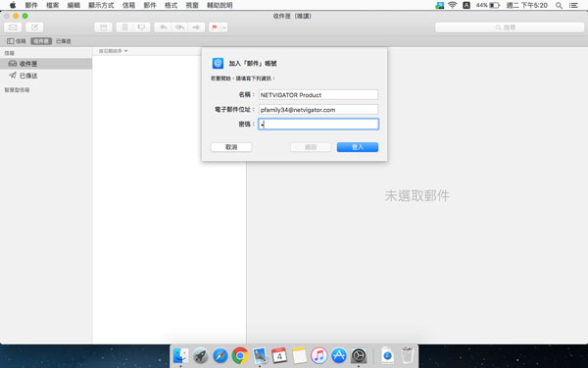
Task: Open Google Chrome in the Dock
Action: [240, 355]
